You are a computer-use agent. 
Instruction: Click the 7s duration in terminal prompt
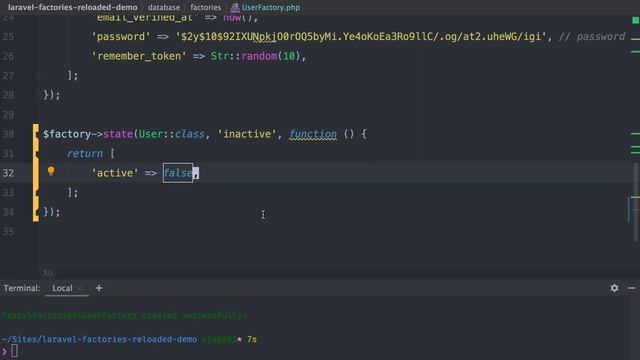(252, 339)
